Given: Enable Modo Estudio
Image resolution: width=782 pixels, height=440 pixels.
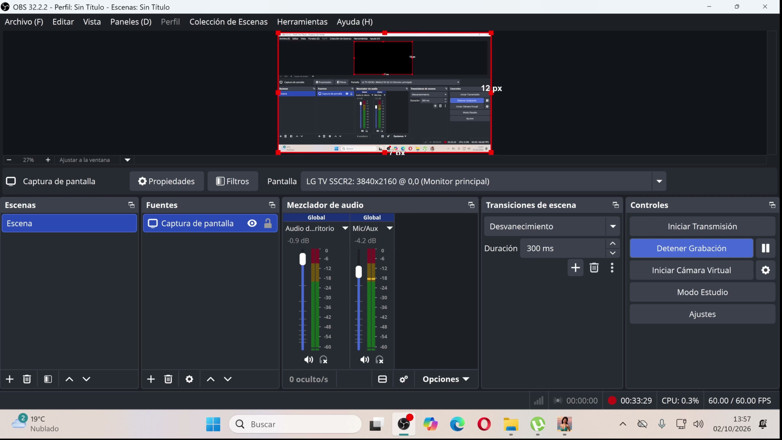Looking at the screenshot, I should coord(702,292).
